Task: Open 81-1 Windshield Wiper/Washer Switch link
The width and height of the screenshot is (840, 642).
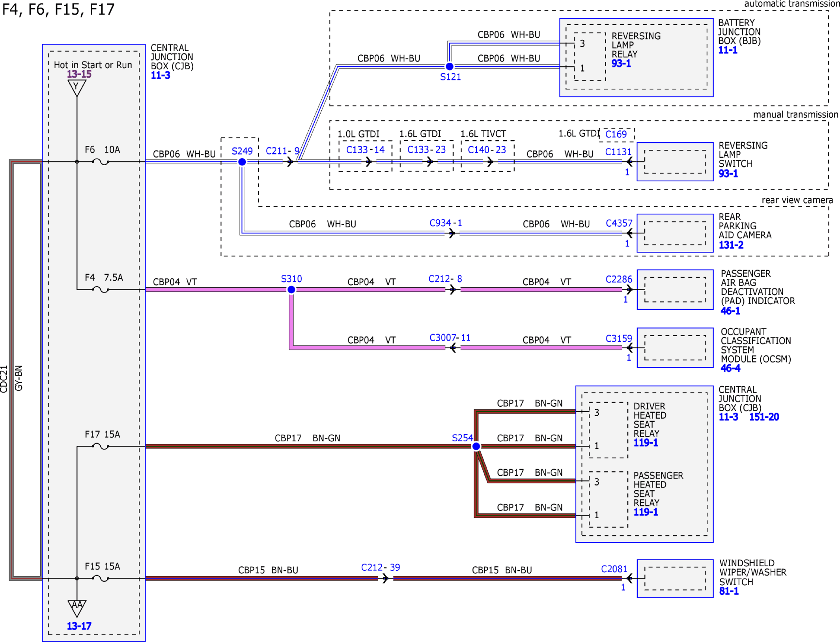Action: [729, 591]
